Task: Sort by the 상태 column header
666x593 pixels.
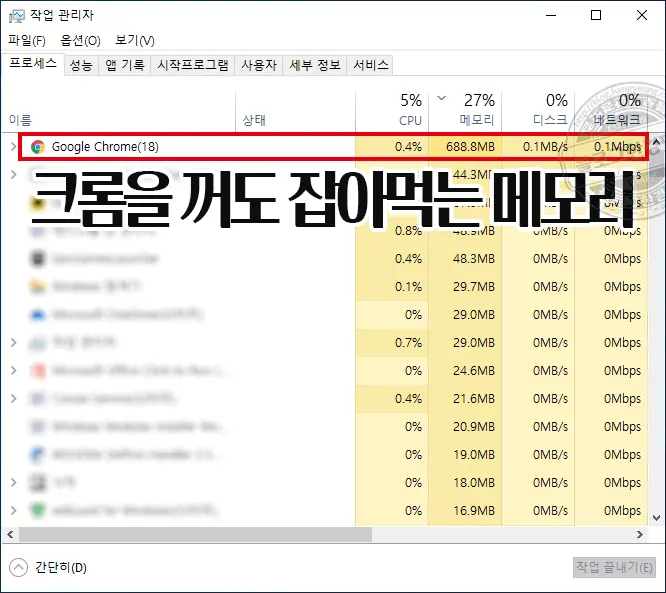Action: (296, 111)
